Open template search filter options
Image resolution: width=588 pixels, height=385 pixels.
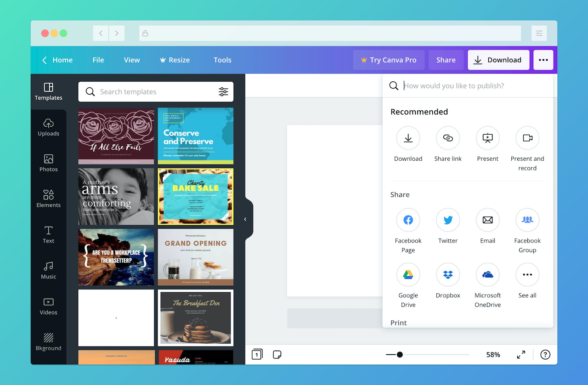coord(223,92)
